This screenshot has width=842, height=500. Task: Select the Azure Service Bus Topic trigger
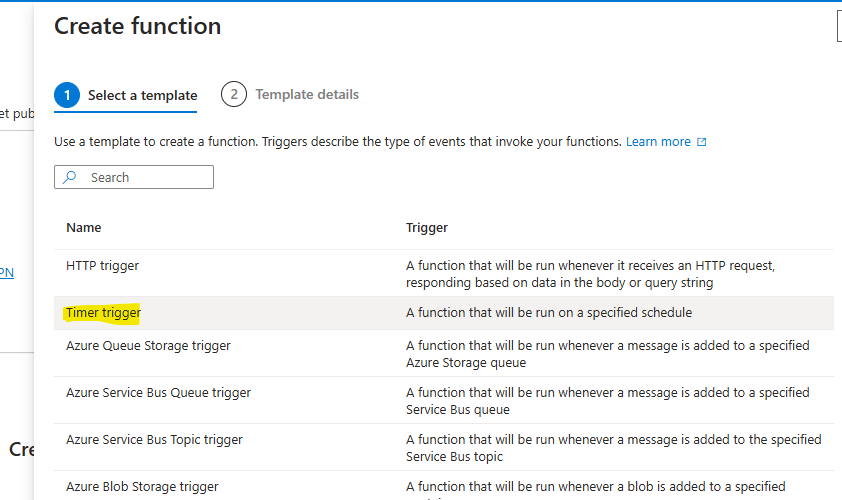point(154,440)
